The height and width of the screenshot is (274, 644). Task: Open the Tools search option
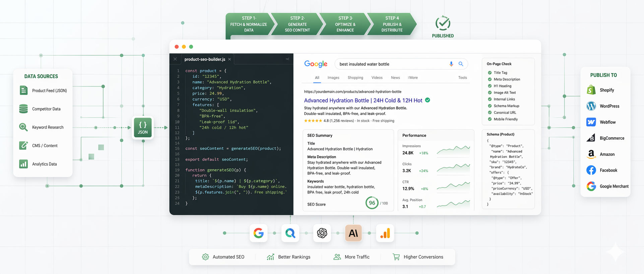pyautogui.click(x=462, y=78)
